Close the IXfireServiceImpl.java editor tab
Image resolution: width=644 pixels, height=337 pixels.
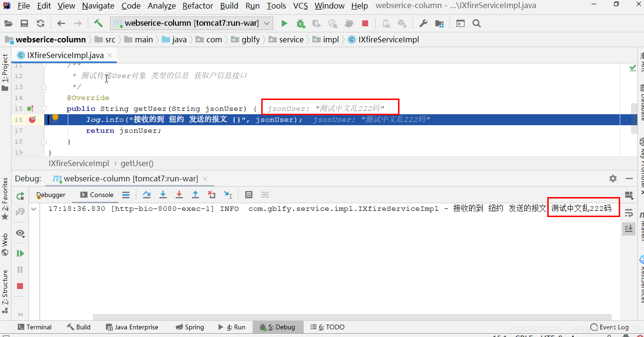111,55
